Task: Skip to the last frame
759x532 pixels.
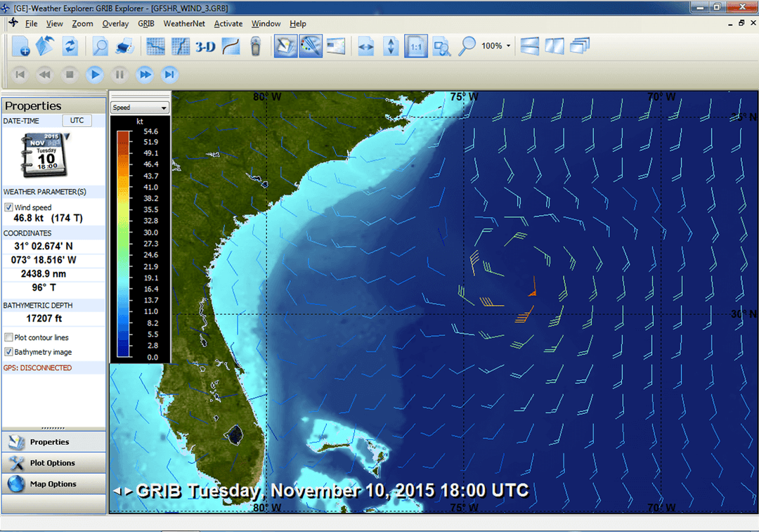Action: pyautogui.click(x=169, y=74)
